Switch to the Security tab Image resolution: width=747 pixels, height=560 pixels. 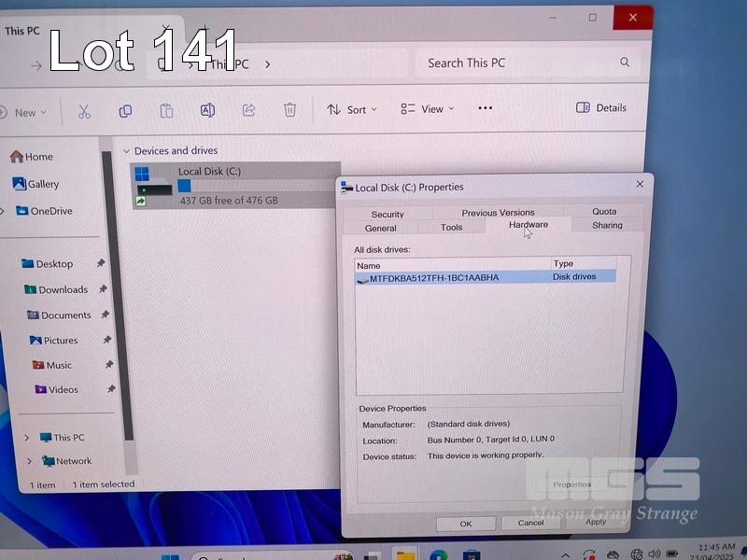[388, 214]
